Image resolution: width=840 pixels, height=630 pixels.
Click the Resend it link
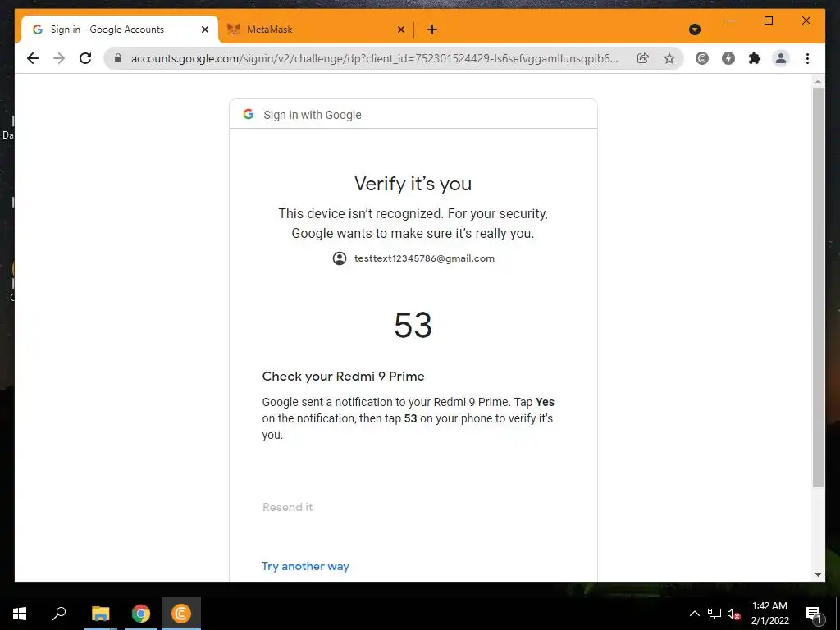[288, 507]
